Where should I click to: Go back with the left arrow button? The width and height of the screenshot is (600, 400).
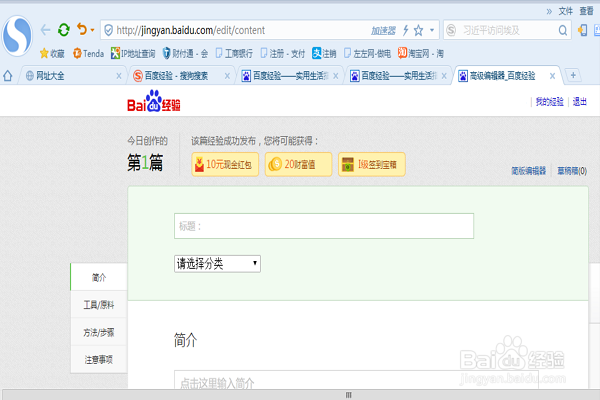pos(46,30)
